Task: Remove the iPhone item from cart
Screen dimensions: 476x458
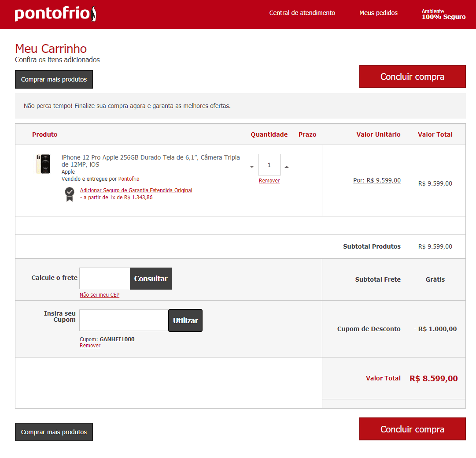Action: click(269, 181)
